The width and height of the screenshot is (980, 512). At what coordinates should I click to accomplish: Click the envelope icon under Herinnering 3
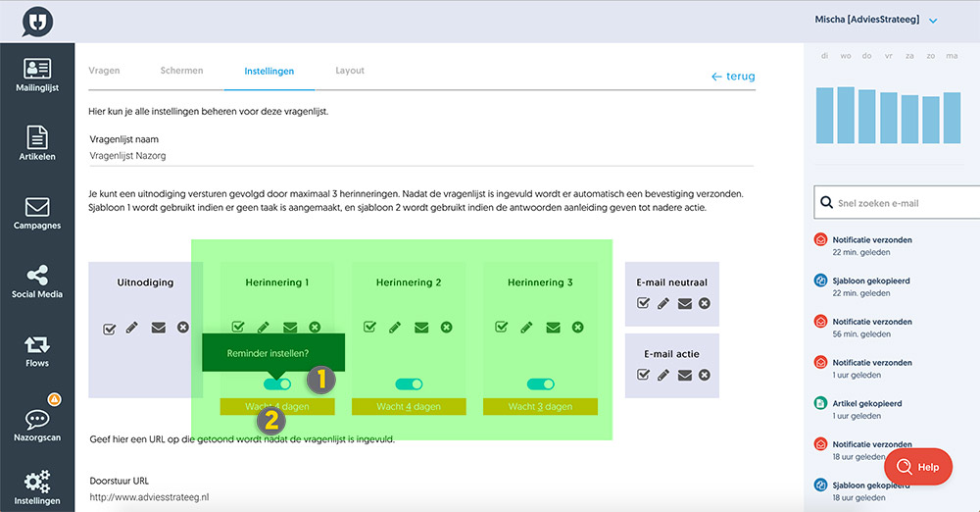coord(553,328)
